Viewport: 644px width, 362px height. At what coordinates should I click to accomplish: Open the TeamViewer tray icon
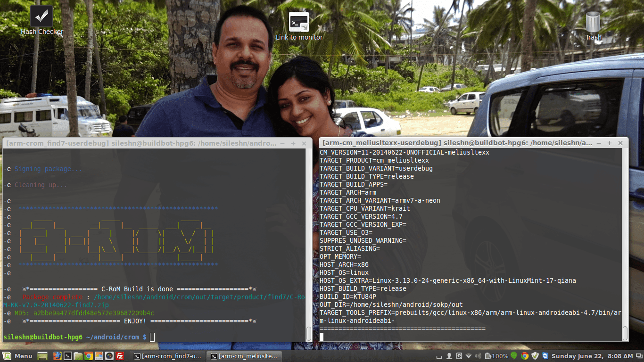545,356
